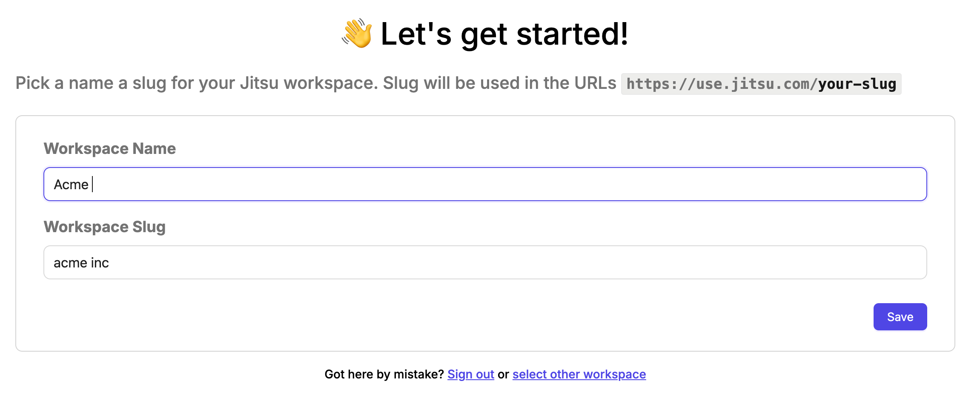980x415 pixels.
Task: Focus the Workspace Name input field
Action: pyautogui.click(x=485, y=184)
